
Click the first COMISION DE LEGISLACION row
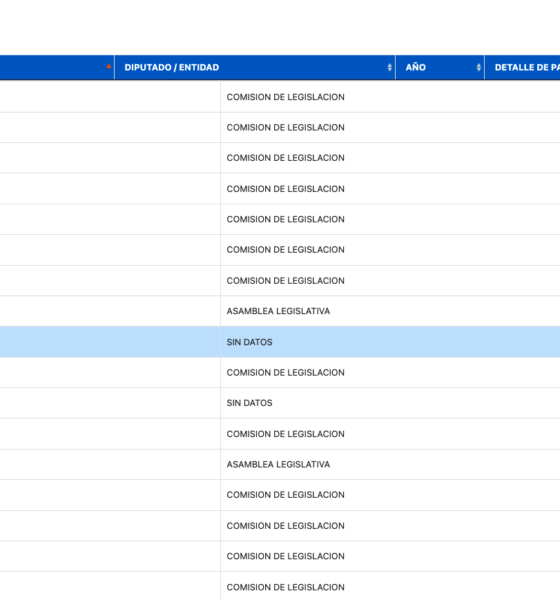[280, 97]
